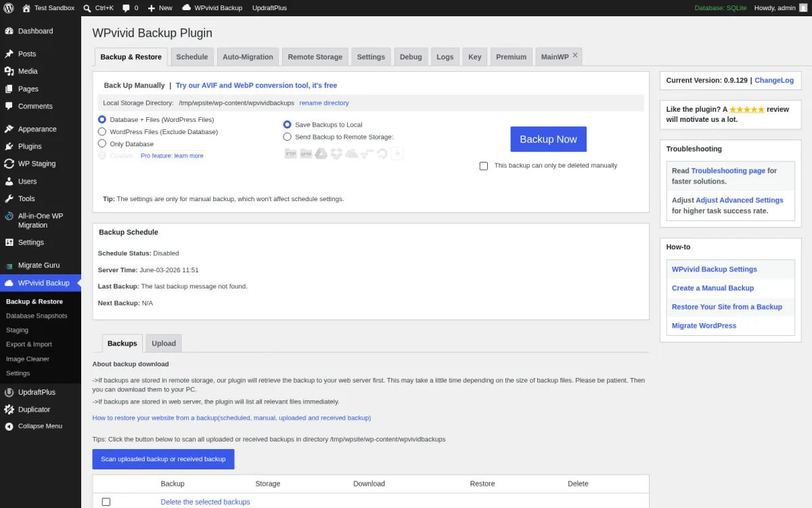Click the home icon beside Test Sandbox

click(x=26, y=8)
